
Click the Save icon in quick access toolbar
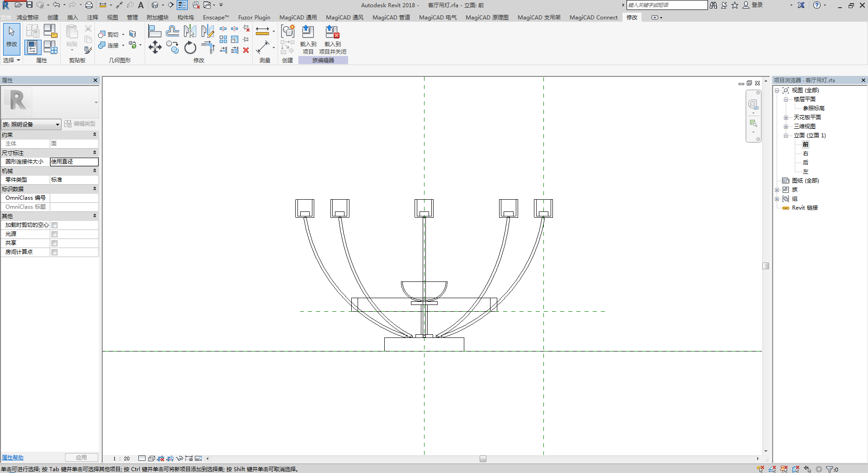tap(29, 5)
